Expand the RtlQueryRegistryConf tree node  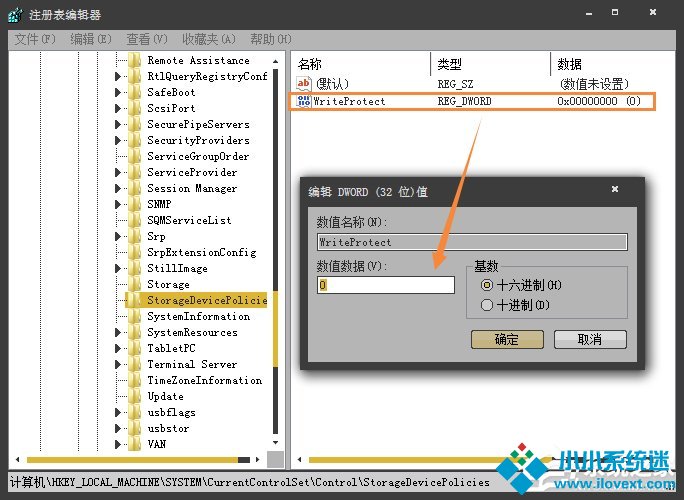click(118, 76)
